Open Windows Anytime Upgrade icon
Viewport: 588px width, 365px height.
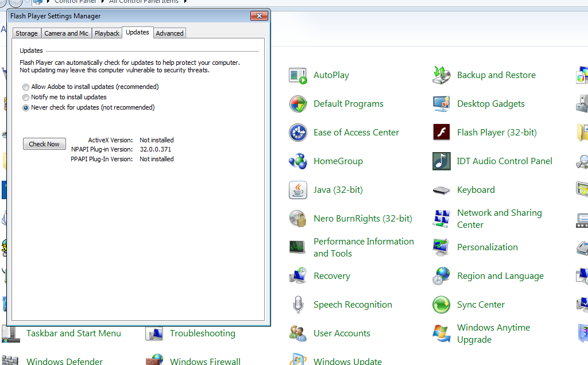point(442,333)
